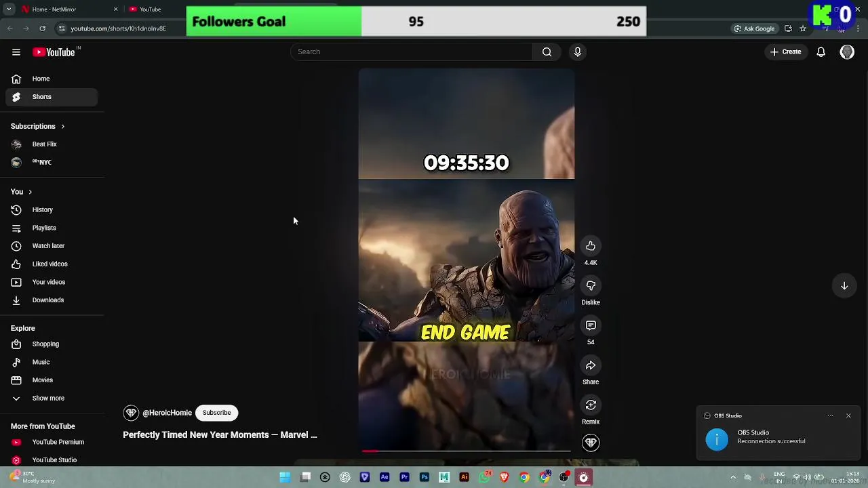Open the channel sound icon below Remix
This screenshot has height=488, width=868.
(x=591, y=443)
